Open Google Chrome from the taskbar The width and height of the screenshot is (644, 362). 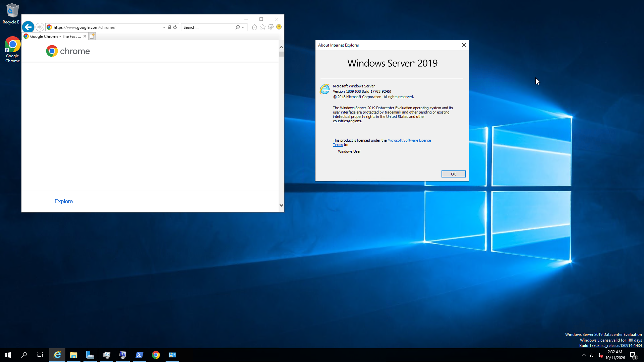(156, 355)
